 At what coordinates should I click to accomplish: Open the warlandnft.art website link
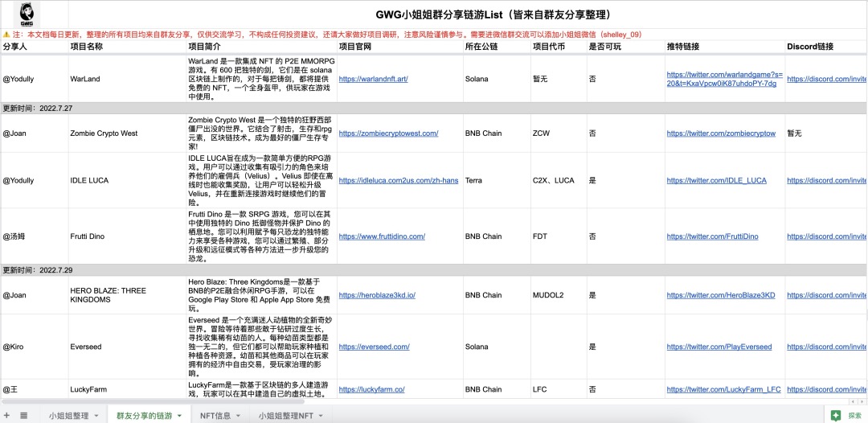point(373,79)
